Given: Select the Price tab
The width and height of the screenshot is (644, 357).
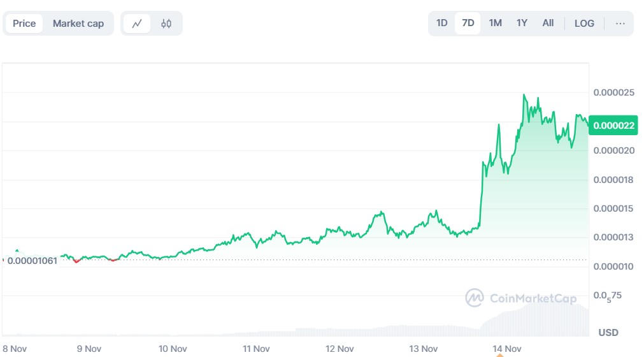Looking at the screenshot, I should click(24, 24).
